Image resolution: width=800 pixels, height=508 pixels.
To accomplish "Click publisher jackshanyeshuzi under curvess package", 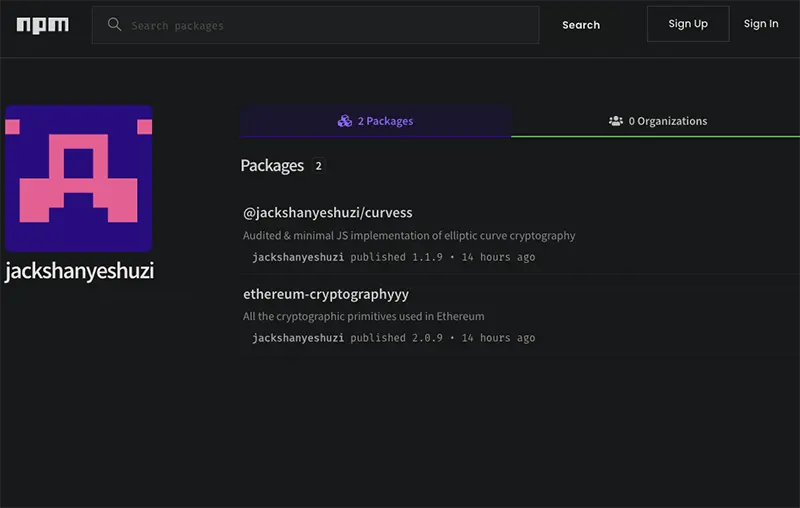I will click(298, 257).
